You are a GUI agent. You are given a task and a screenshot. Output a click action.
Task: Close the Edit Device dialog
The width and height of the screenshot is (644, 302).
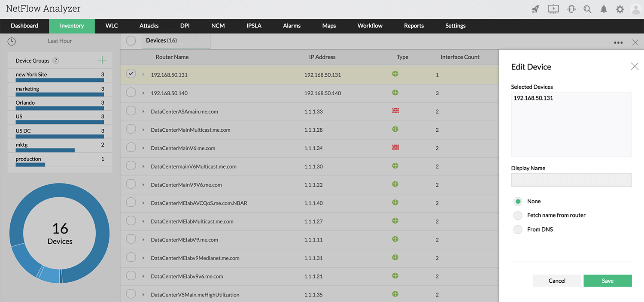635,66
